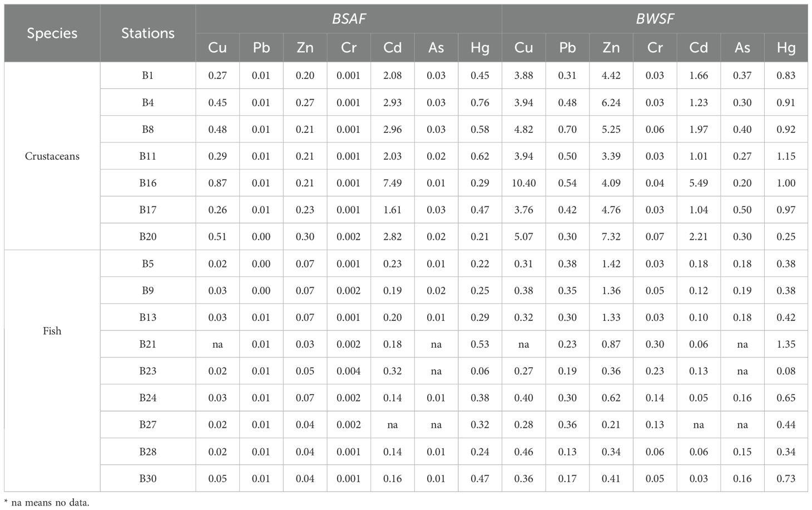Click the Species column header
Image resolution: width=812 pixels, height=510 pixels.
(x=52, y=33)
